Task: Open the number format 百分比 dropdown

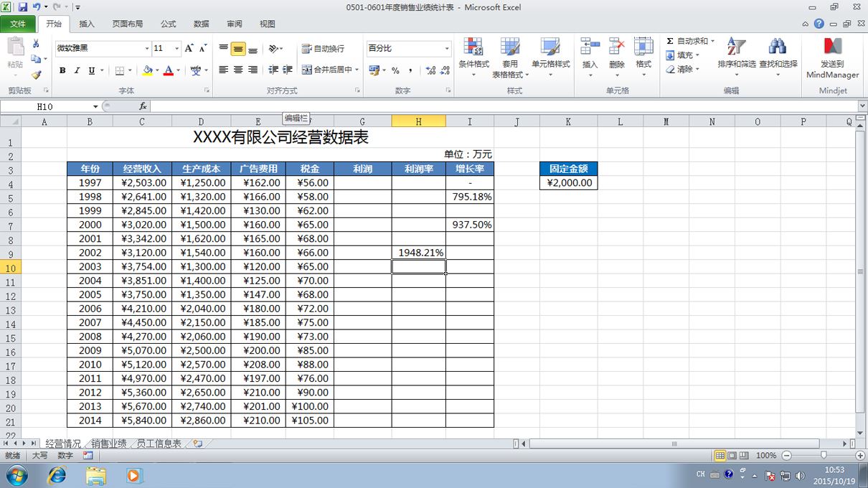Action: pos(447,48)
